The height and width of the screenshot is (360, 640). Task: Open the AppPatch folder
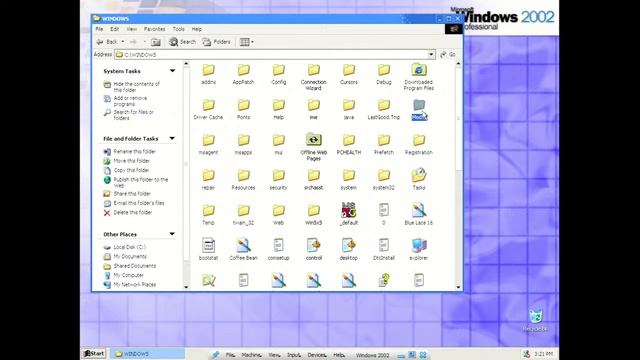pos(243,74)
